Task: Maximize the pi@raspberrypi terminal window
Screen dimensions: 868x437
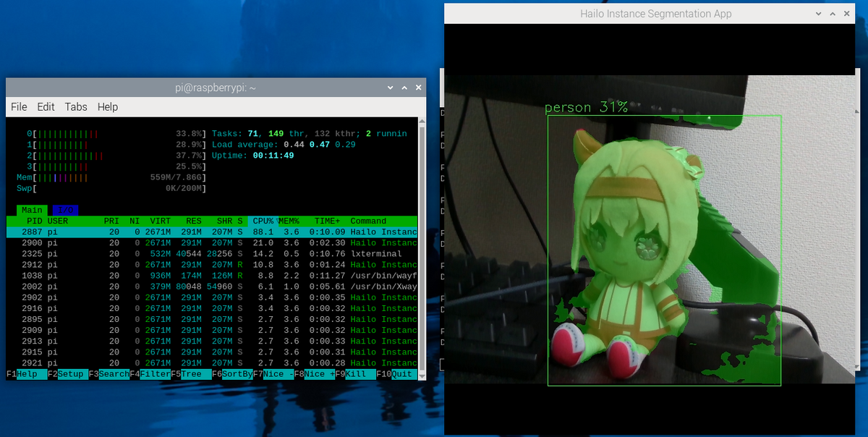Action: pos(404,88)
